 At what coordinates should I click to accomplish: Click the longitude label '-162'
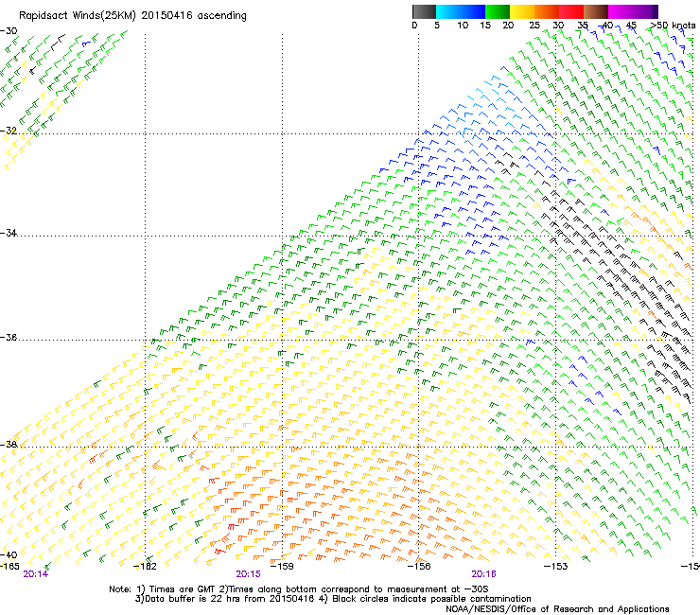point(146,566)
